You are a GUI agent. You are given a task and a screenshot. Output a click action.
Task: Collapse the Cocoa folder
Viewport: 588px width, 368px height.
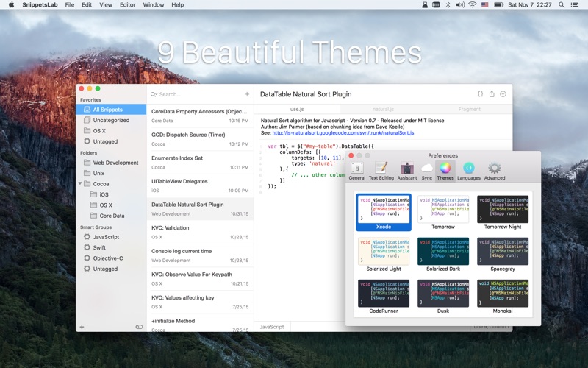click(80, 183)
